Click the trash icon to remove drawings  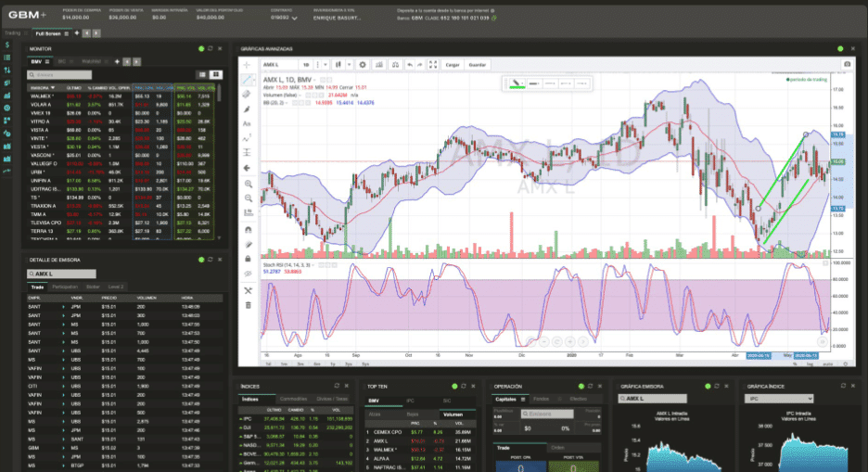(248, 303)
